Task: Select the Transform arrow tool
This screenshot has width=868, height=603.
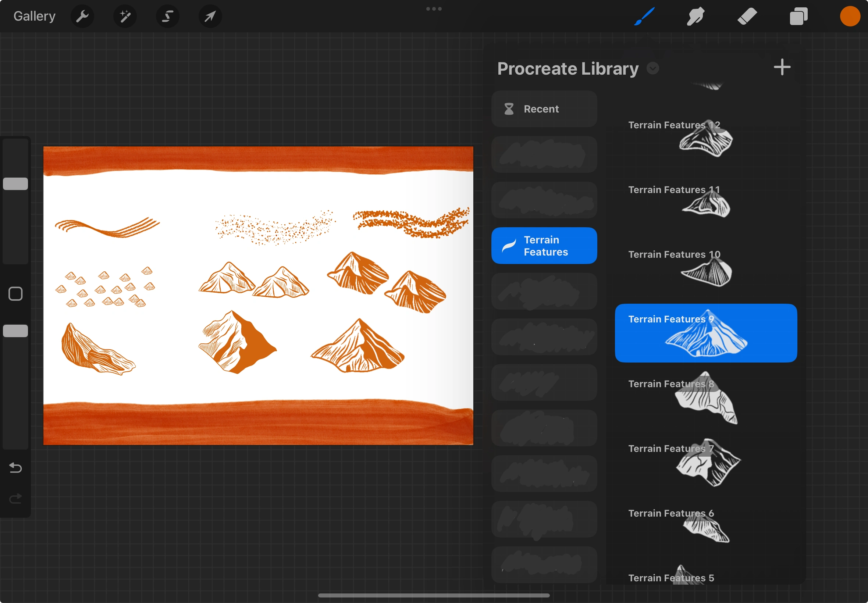Action: tap(210, 16)
